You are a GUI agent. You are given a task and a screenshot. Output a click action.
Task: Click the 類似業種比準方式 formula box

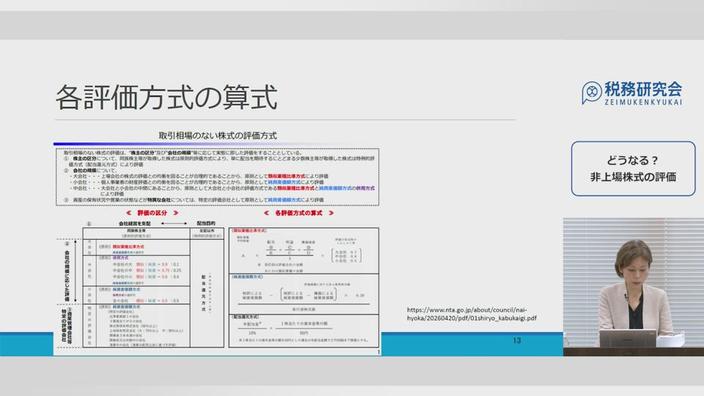point(304,251)
